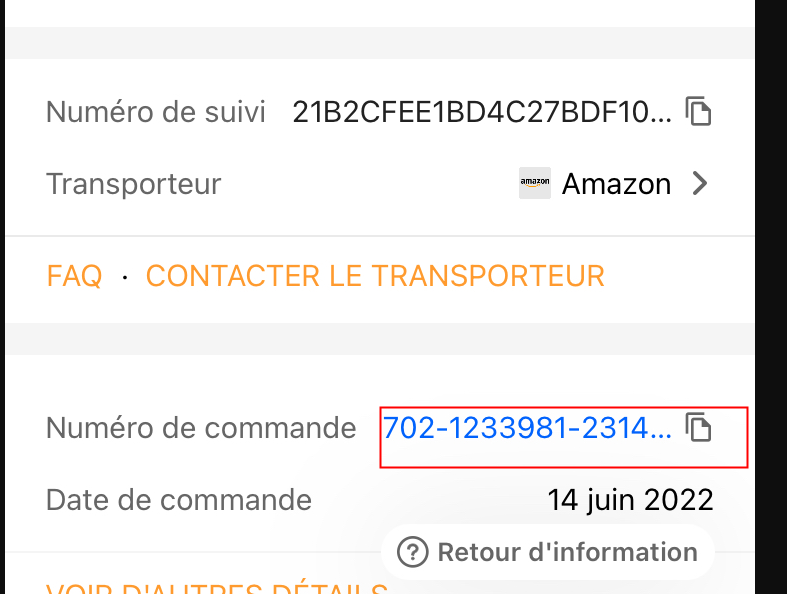Click the Retour d'information button label

point(567,551)
